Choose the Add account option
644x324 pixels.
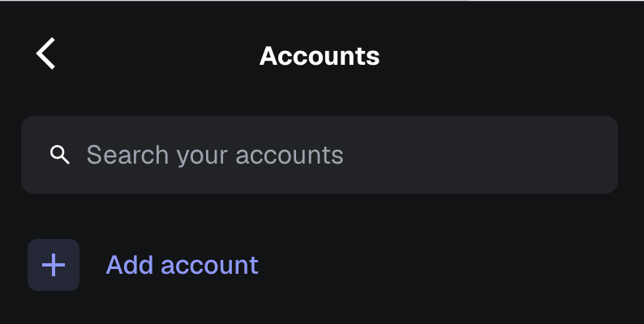(182, 265)
